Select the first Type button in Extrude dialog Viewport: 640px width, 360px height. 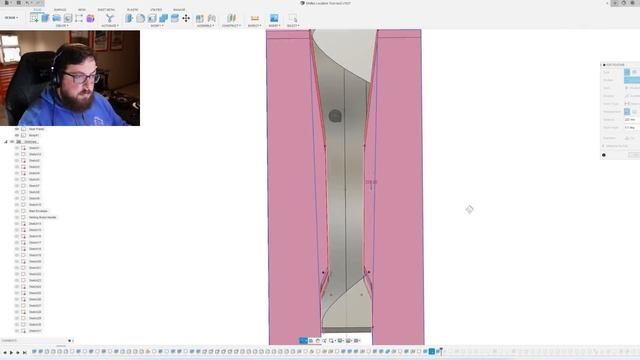click(627, 72)
